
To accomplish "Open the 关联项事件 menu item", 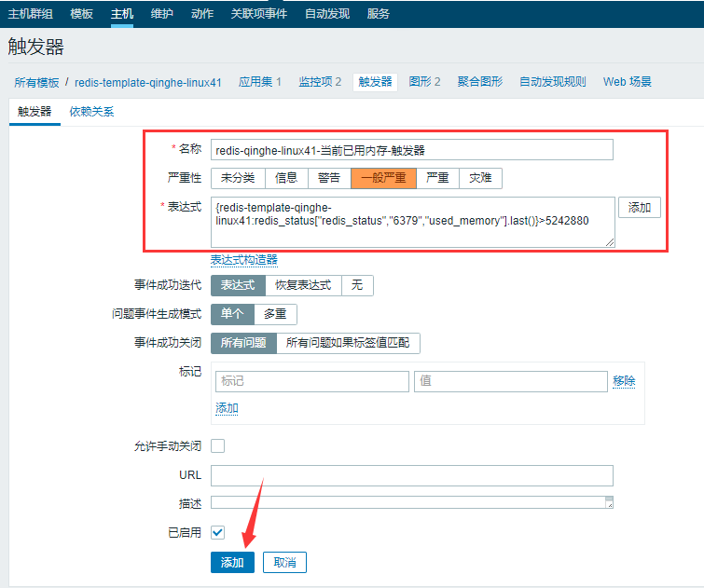I will point(258,13).
